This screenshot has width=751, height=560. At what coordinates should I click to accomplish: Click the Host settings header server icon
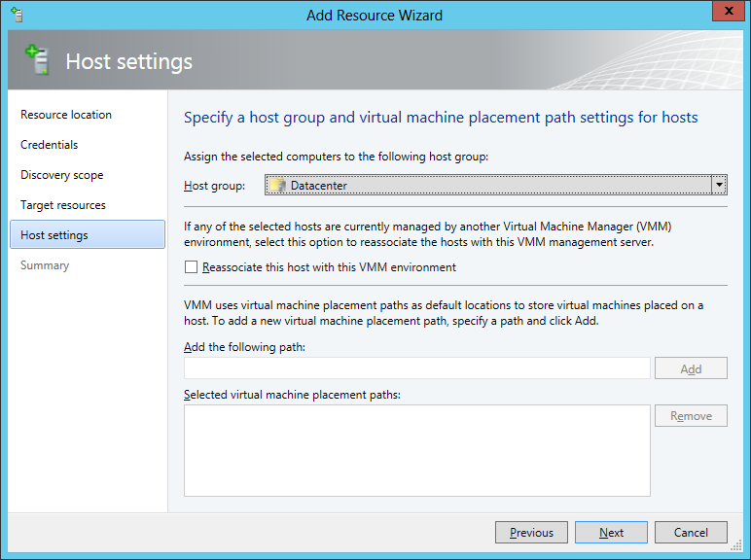click(37, 59)
